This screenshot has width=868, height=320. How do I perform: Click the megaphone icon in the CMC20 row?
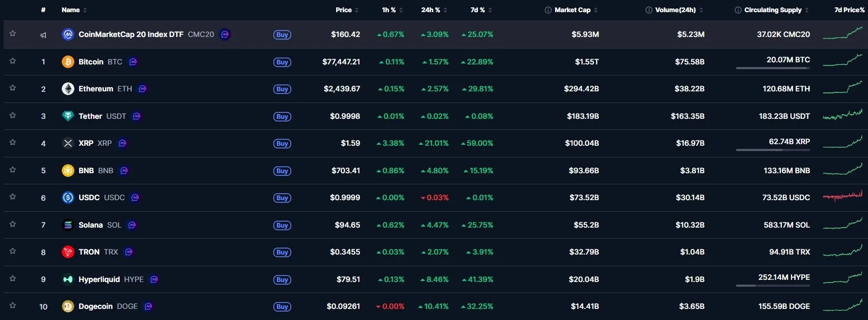43,35
